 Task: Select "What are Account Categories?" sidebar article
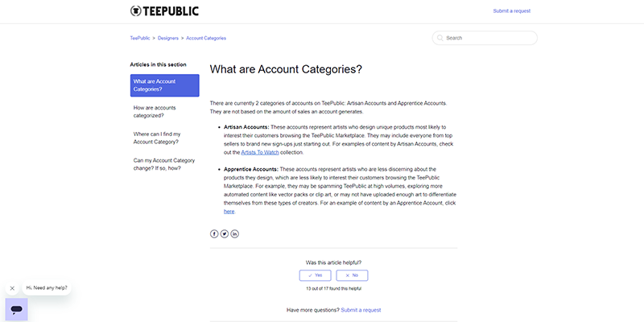pyautogui.click(x=164, y=85)
